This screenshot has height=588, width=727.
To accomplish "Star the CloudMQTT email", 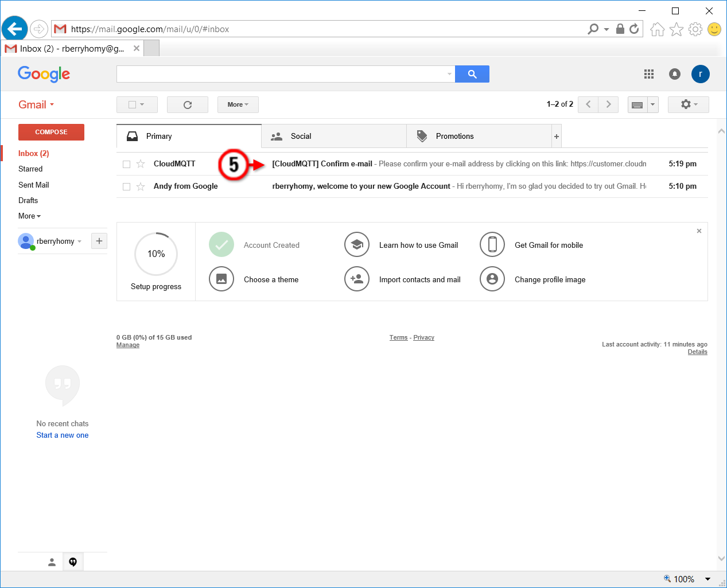I will (141, 164).
